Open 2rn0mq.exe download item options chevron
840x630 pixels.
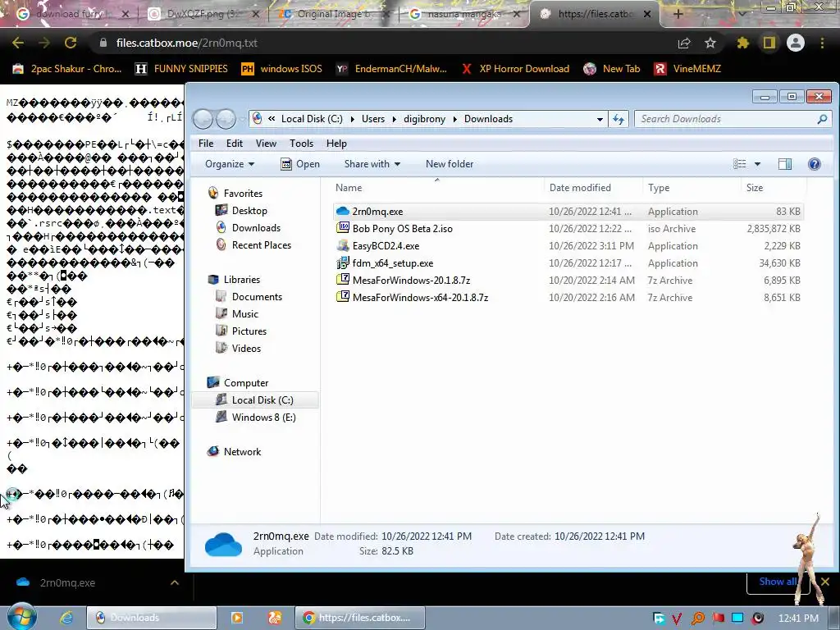tap(175, 582)
